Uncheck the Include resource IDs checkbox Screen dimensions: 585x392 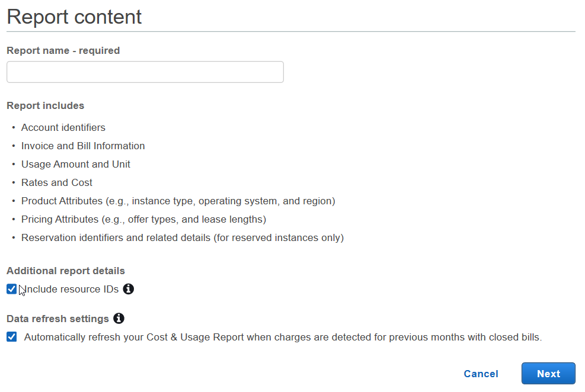click(x=12, y=290)
